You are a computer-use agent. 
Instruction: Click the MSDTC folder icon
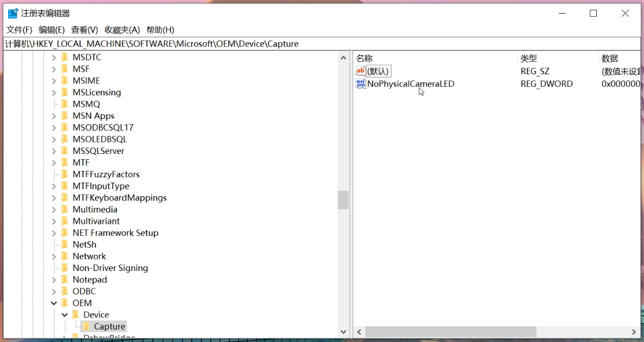(x=65, y=57)
